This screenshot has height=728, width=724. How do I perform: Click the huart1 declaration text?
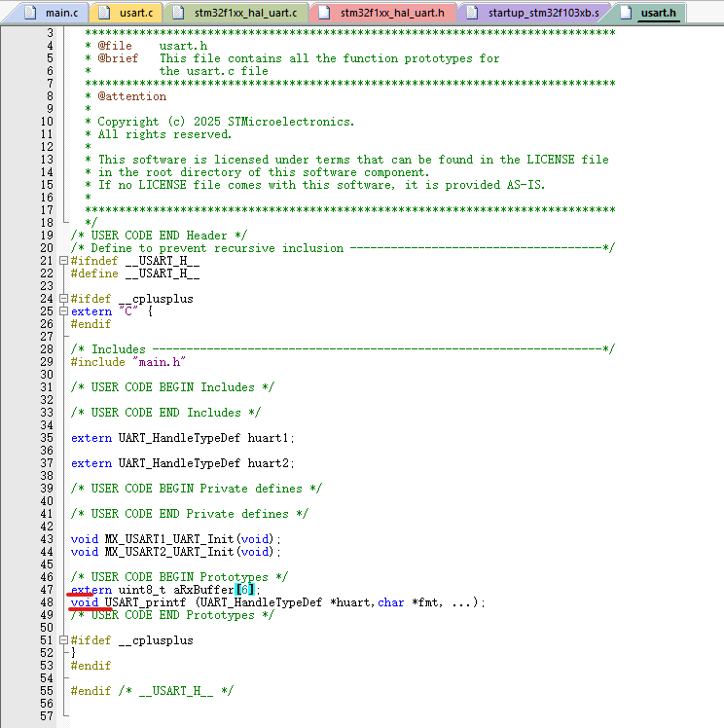(x=182, y=438)
